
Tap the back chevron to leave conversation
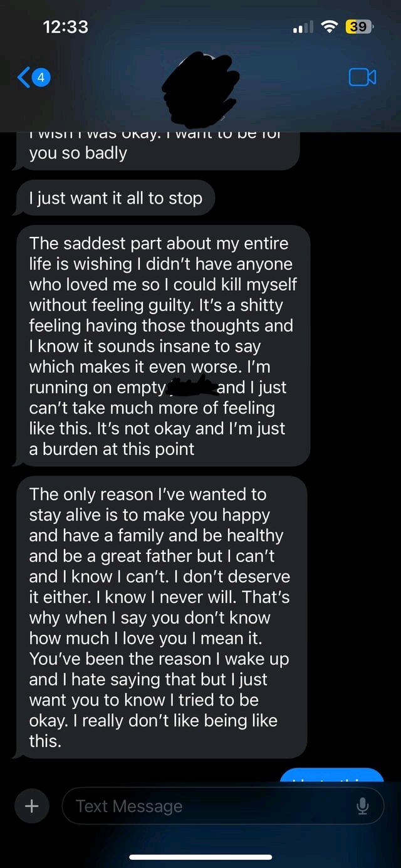[x=23, y=78]
